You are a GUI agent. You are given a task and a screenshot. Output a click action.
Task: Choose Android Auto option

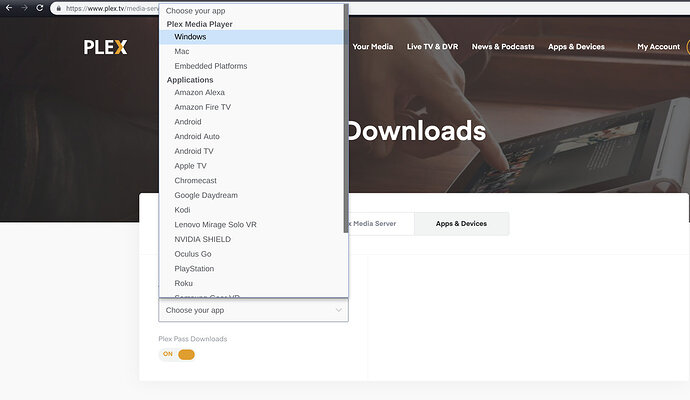(251, 136)
